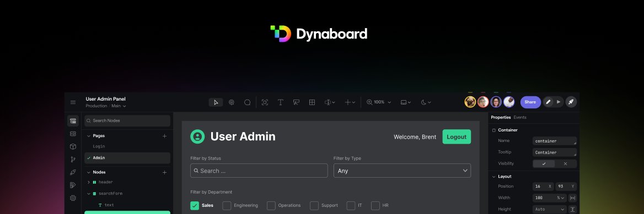
Task: Check the IT checkbox
Action: pos(351,205)
